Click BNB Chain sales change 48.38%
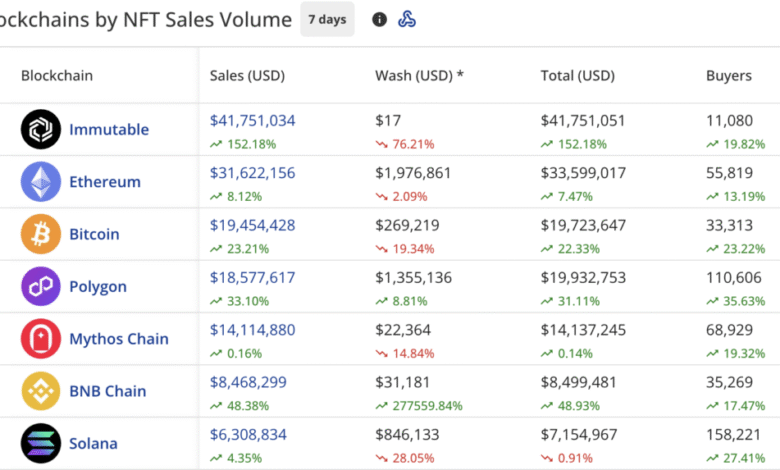780x470 pixels. pos(248,406)
